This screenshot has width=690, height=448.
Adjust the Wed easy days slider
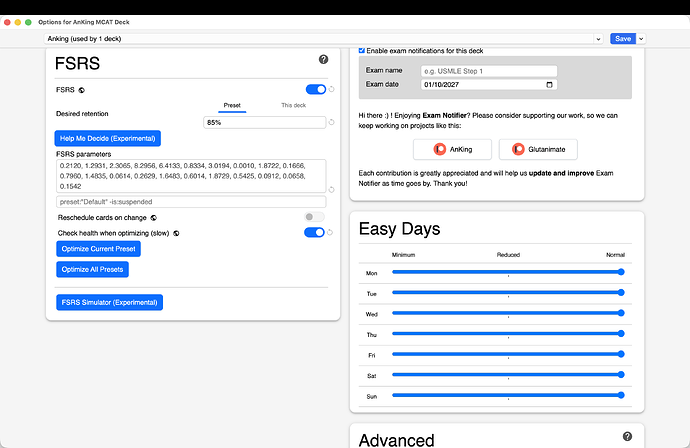508,313
